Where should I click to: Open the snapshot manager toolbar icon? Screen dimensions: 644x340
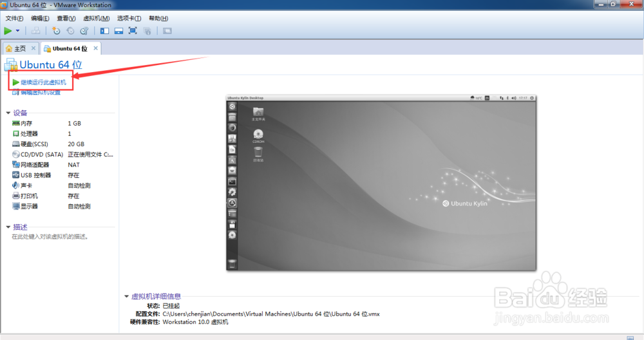click(84, 31)
